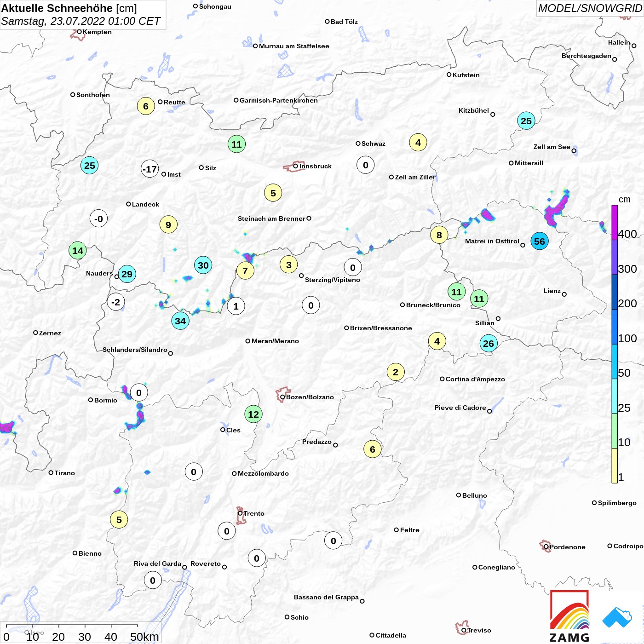The width and height of the screenshot is (644, 644).
Task: Select the 12 cm station near Cles
Action: [x=253, y=414]
